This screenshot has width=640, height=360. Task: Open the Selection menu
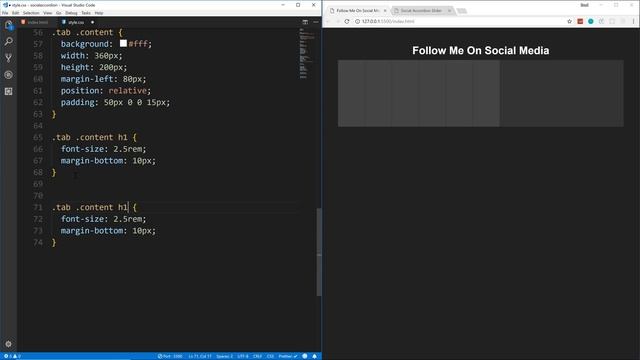31,13
